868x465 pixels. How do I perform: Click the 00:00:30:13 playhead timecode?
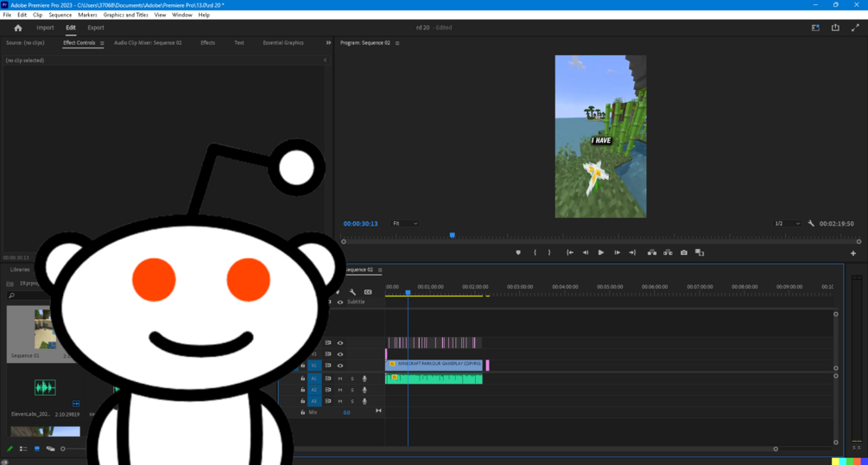tap(360, 224)
